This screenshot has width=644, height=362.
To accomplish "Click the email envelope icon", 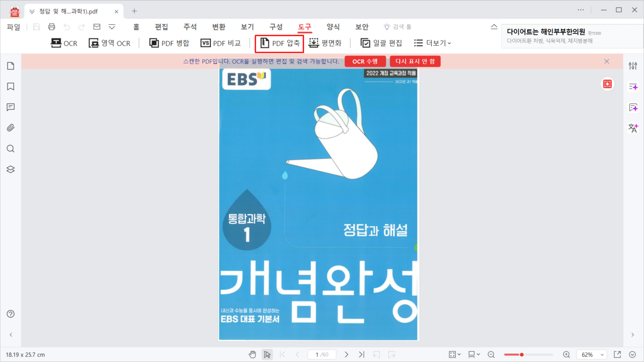I will coord(97,27).
